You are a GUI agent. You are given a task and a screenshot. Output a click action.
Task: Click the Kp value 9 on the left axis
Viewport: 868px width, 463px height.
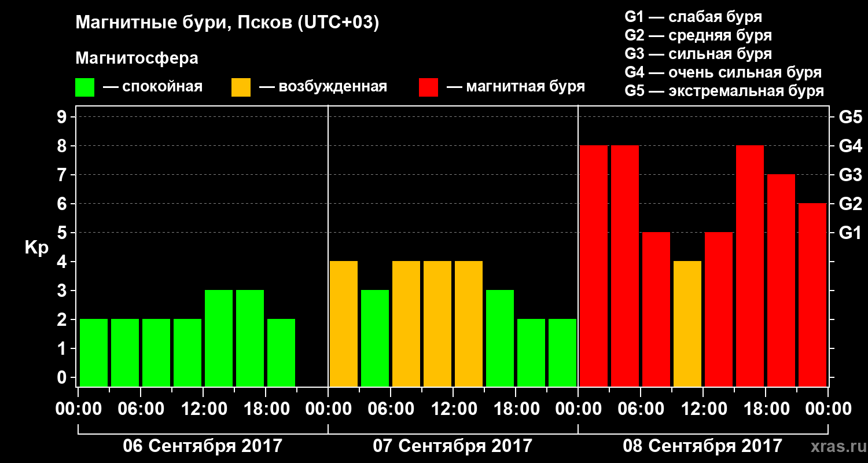(x=63, y=117)
